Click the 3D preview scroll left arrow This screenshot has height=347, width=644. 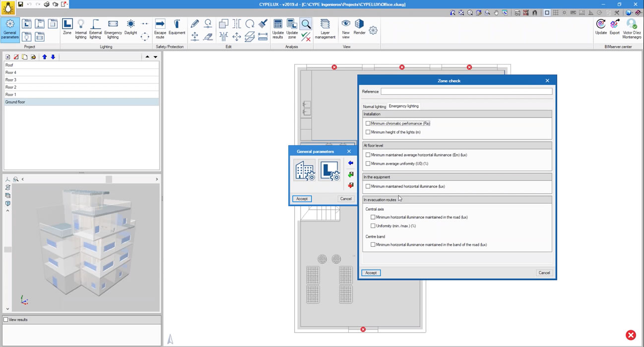coord(23,179)
